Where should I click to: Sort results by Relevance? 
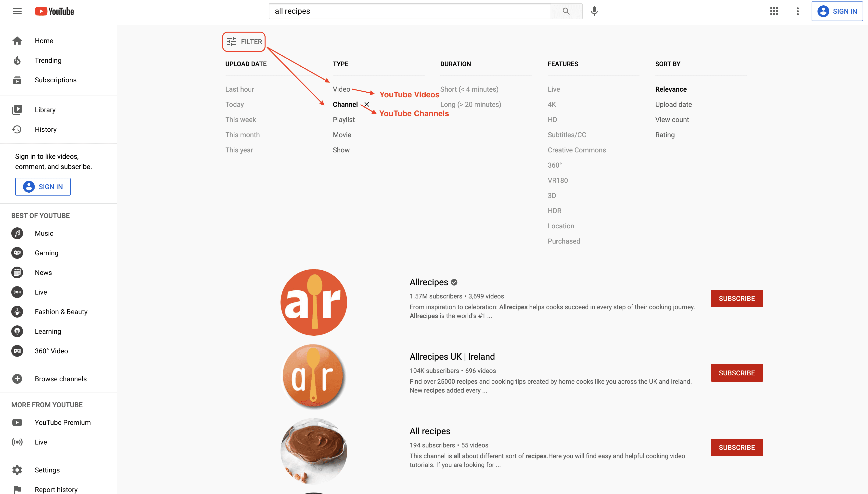pyautogui.click(x=671, y=89)
